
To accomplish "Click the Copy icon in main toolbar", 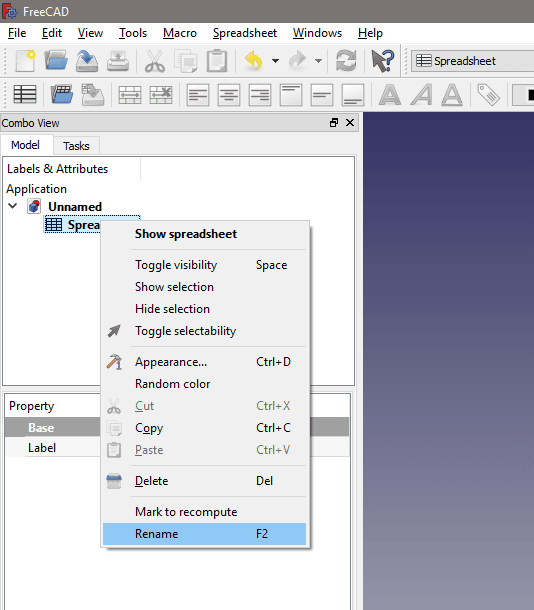I will 186,61.
